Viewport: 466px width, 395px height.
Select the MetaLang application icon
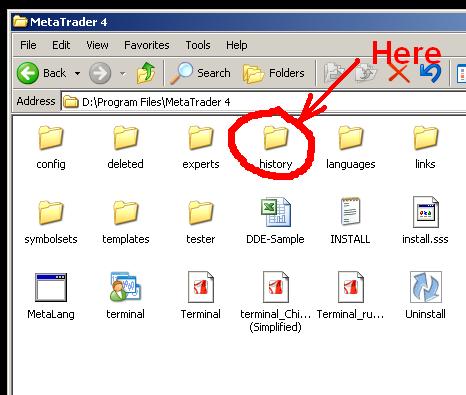click(51, 287)
